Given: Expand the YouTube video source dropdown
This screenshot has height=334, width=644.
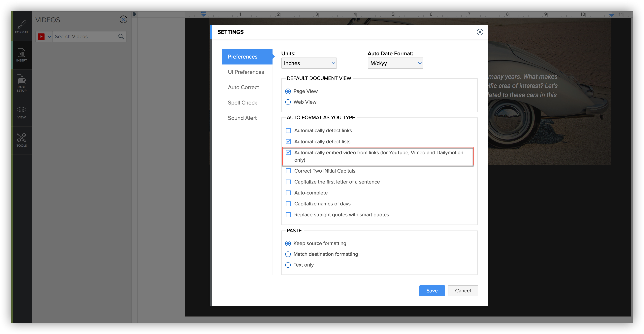Looking at the screenshot, I should click(x=49, y=37).
